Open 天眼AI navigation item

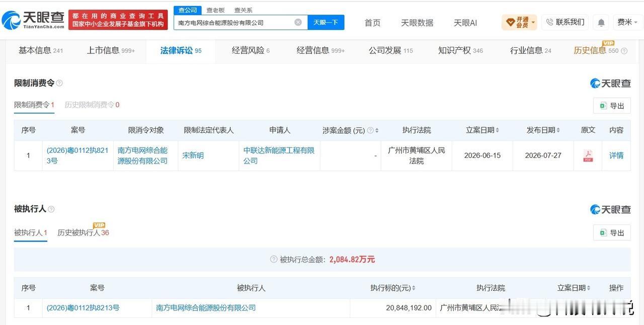(465, 23)
